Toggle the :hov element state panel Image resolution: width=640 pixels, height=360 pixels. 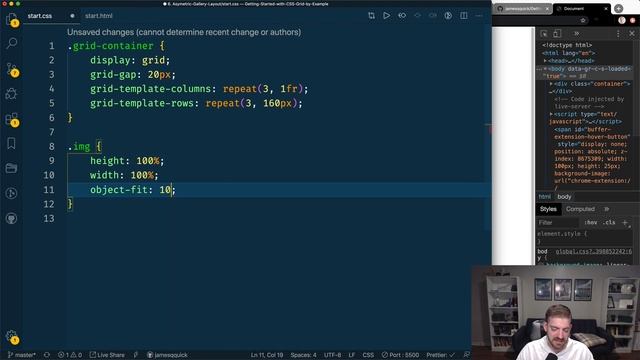pyautogui.click(x=590, y=222)
